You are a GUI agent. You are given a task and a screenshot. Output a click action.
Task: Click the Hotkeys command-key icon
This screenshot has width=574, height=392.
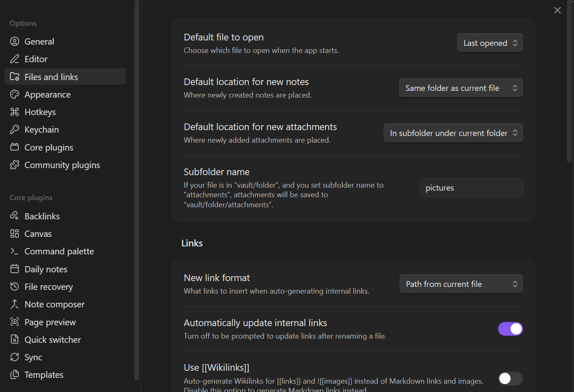tap(15, 112)
